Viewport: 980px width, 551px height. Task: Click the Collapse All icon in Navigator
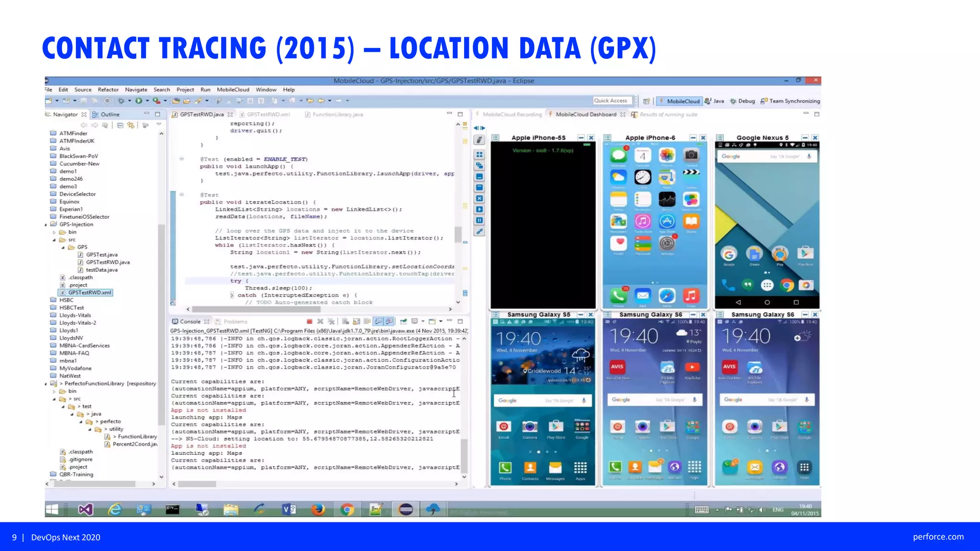click(x=120, y=125)
